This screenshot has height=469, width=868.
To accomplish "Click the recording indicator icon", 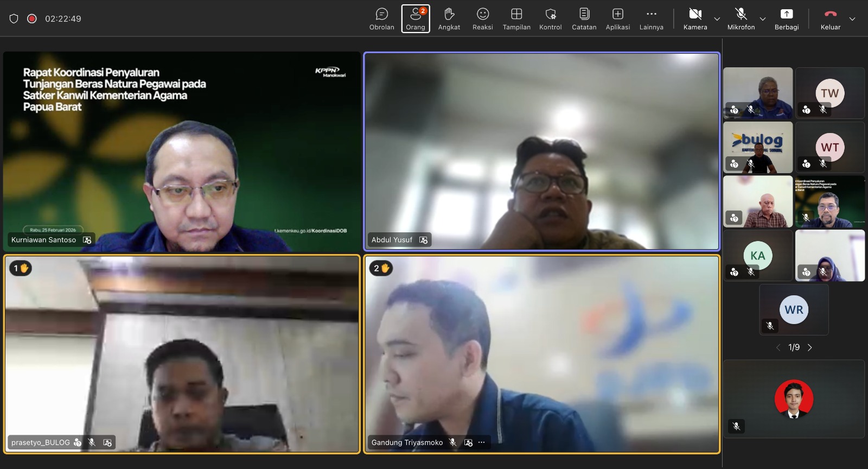I will (x=32, y=18).
